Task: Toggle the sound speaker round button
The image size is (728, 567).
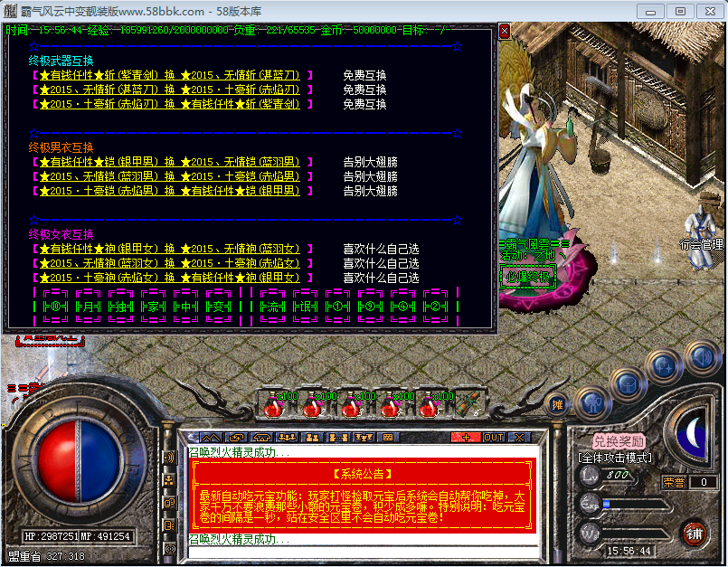Action: click(702, 357)
